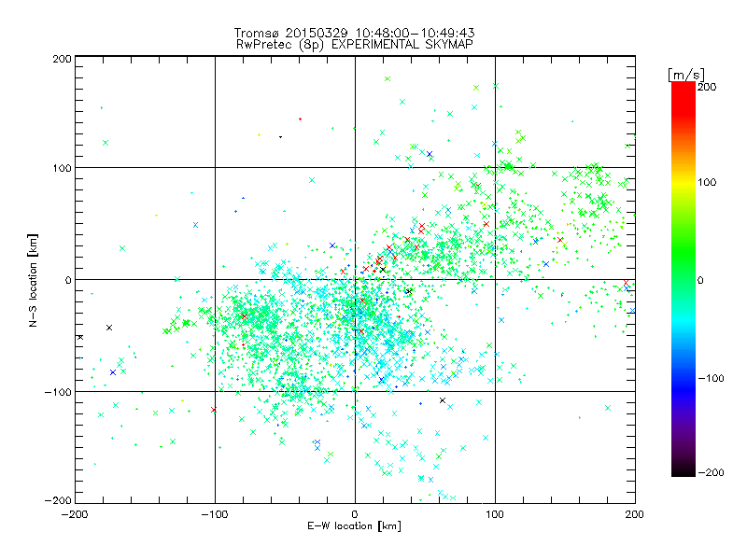Click the x-axis tick label '-100'
This screenshot has height=560, width=747.
(x=215, y=515)
